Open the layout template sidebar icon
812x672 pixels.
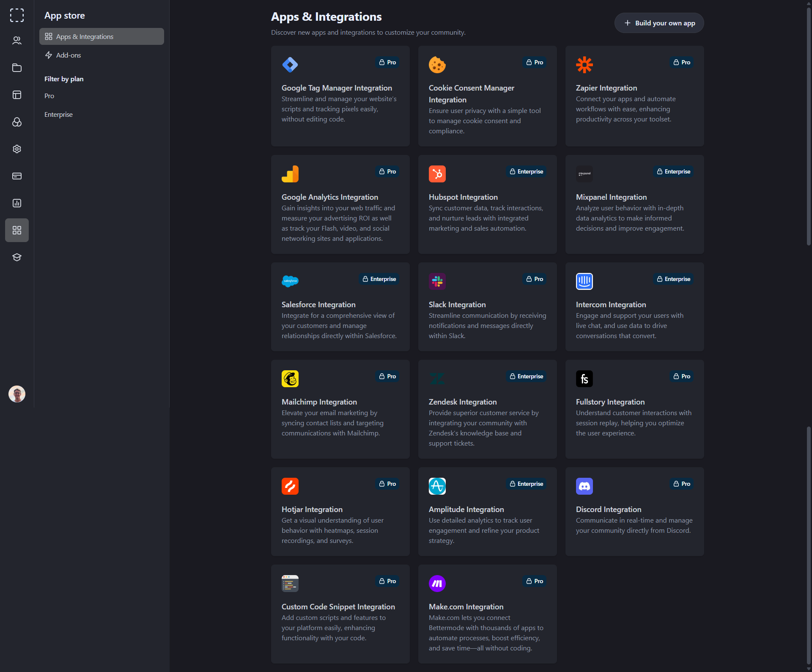coord(17,95)
